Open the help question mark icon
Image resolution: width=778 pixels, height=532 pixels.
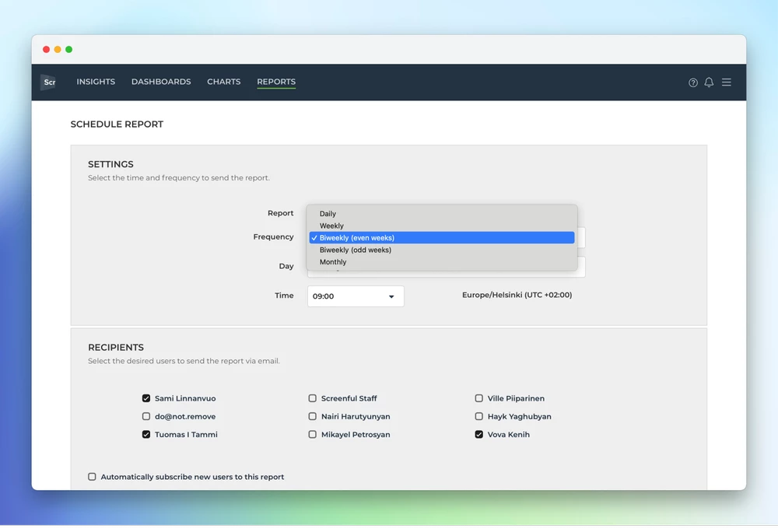[693, 82]
